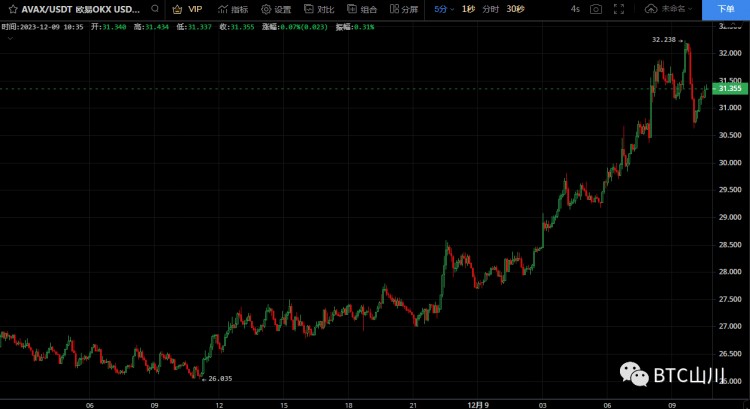Screen dimensions: 750x409
Task: Open the VIP crown menu
Action: point(187,9)
